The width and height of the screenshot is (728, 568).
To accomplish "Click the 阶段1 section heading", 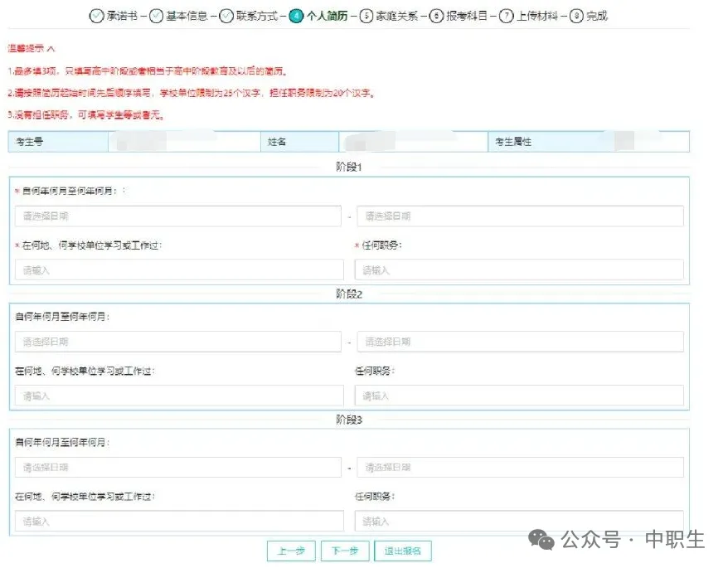I will pos(349,167).
